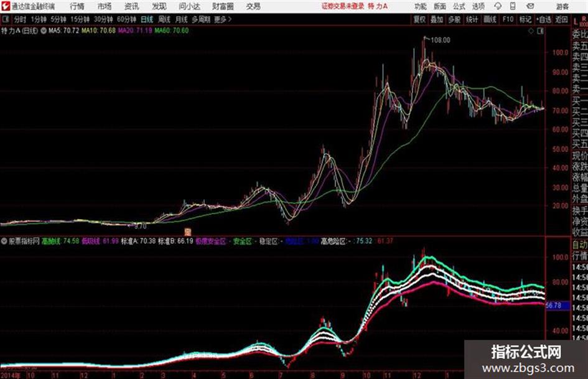Switch to the 15分钟 period tab
The height and width of the screenshot is (379, 588).
[x=80, y=19]
